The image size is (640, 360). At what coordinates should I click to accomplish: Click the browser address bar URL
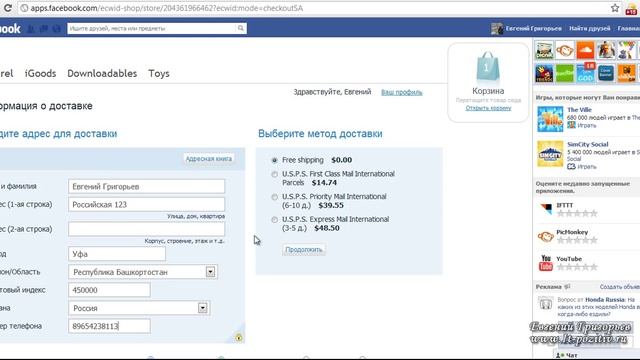coord(167,8)
